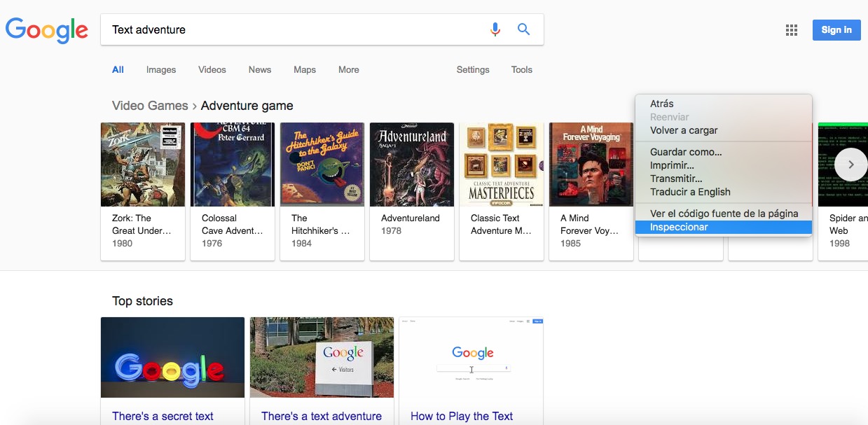Open the Settings menu
Image resolution: width=868 pixels, height=425 pixels.
pos(473,69)
